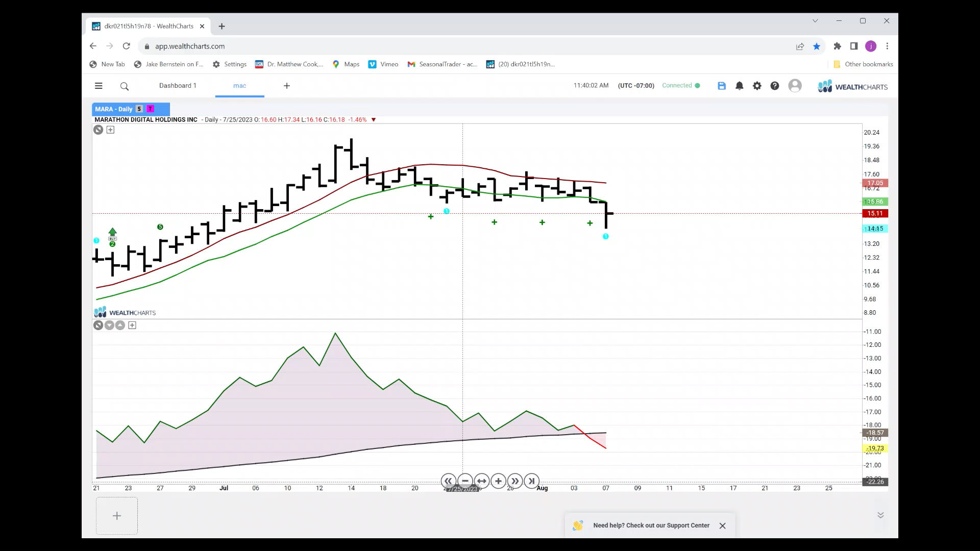The height and width of the screenshot is (551, 980).
Task: Open Other bookmarks folder
Action: [863, 64]
